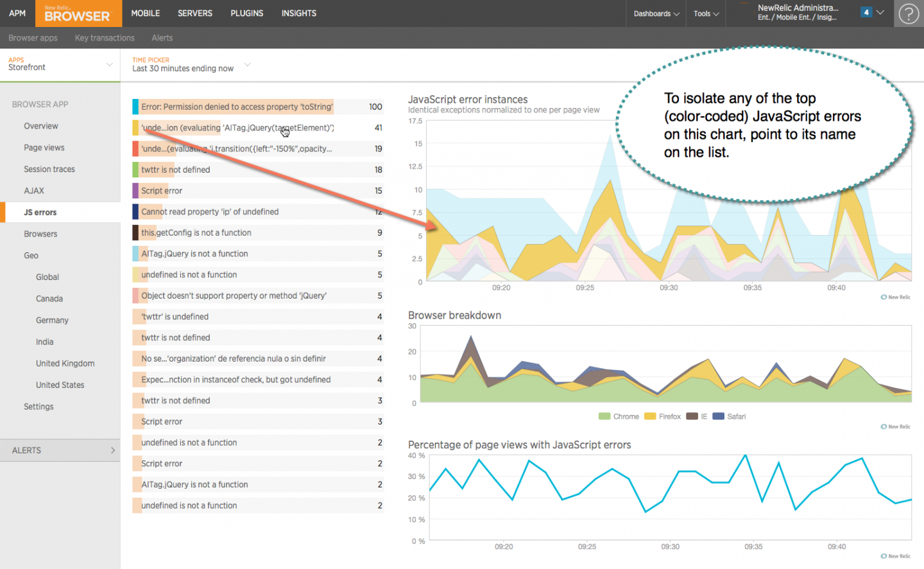
Task: Select the "'twttr' is undefined" error row
Action: point(258,317)
